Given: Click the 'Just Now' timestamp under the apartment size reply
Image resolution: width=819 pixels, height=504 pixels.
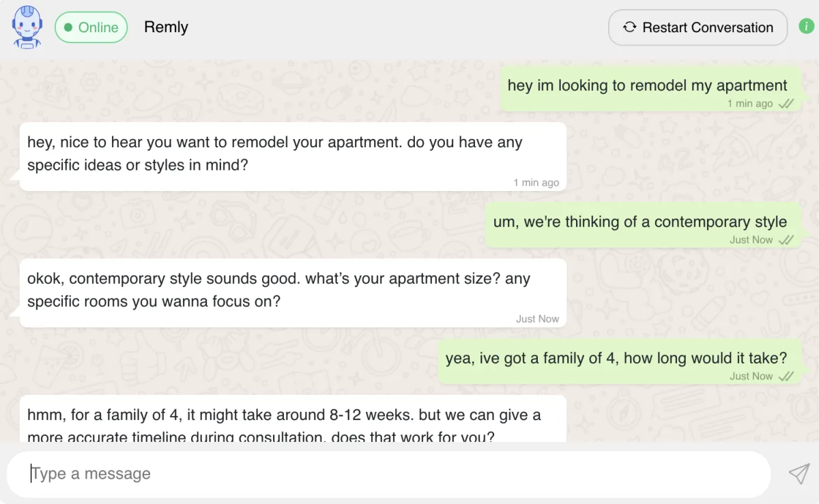Looking at the screenshot, I should (537, 319).
